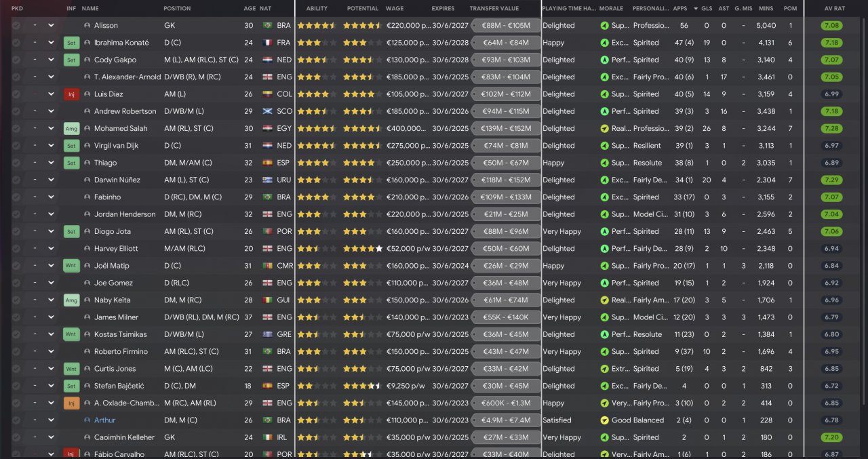Click the orange Inj badge for A. Oxlade-Chamberlain
Screen dimensions: 868x459
[x=71, y=403]
